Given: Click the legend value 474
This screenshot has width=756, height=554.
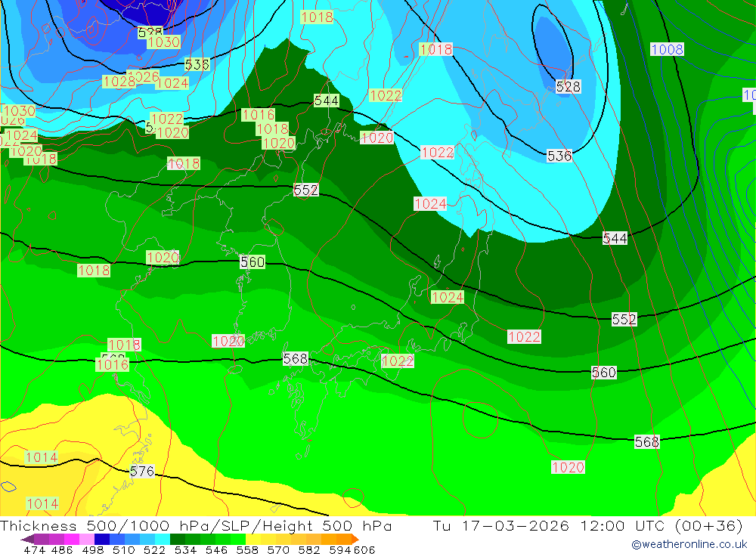Looking at the screenshot, I should tap(34, 550).
